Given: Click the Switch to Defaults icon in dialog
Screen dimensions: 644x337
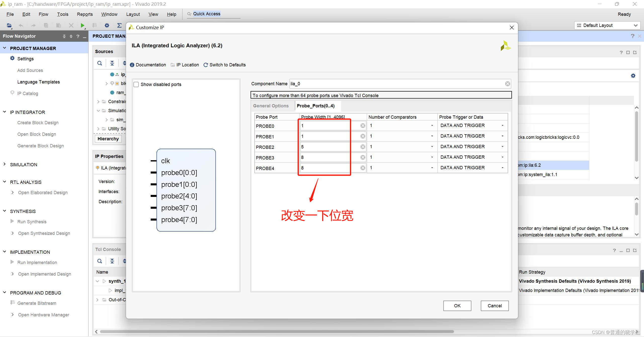Looking at the screenshot, I should 206,64.
